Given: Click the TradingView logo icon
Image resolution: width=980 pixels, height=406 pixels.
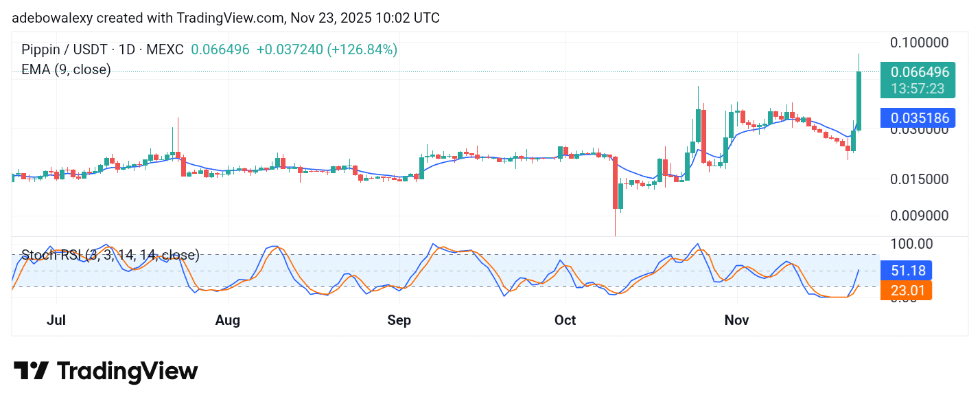Looking at the screenshot, I should point(32,371).
